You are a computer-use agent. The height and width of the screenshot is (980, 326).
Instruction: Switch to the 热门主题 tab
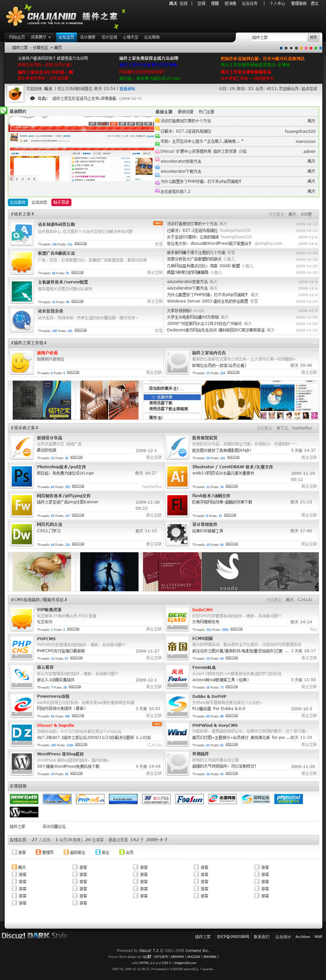[206, 111]
